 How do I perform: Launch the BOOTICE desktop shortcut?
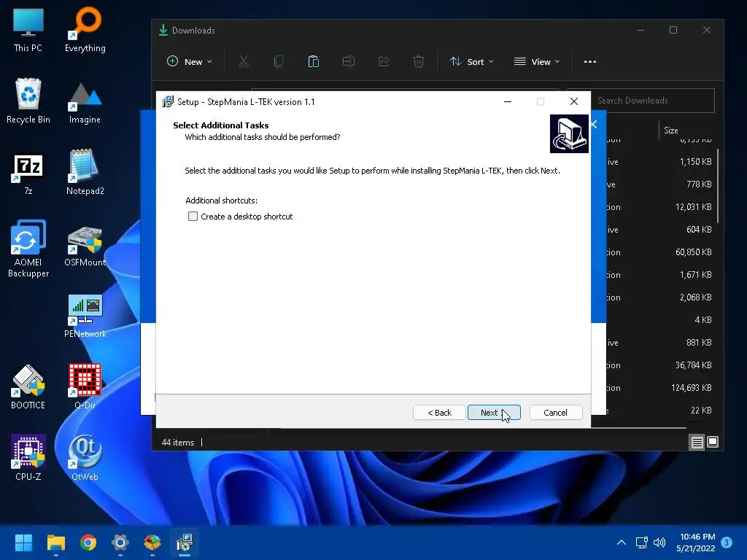pyautogui.click(x=28, y=388)
